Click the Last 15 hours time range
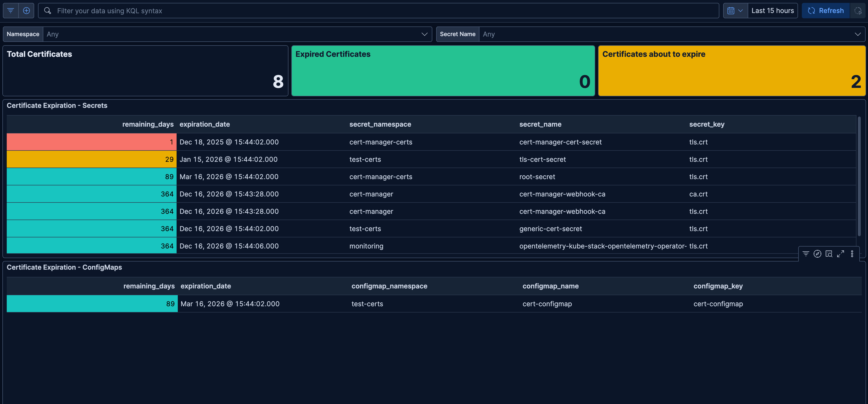The width and height of the screenshot is (868, 404). pos(773,10)
